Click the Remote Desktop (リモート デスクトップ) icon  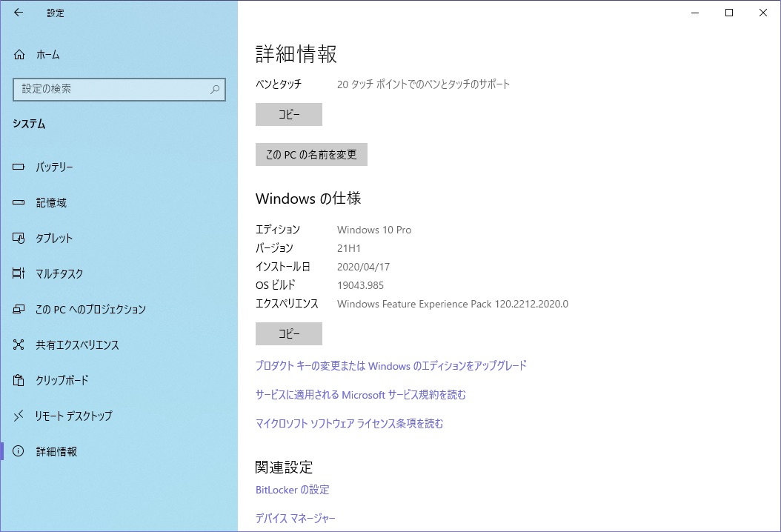pos(19,416)
